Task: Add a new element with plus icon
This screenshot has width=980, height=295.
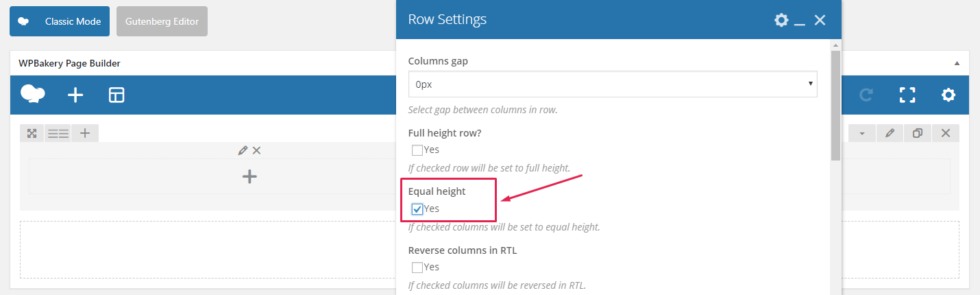Action: tap(75, 95)
